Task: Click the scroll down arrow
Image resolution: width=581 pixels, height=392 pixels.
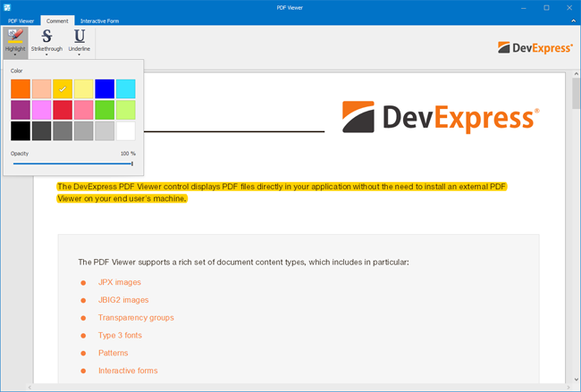Action: [576, 379]
